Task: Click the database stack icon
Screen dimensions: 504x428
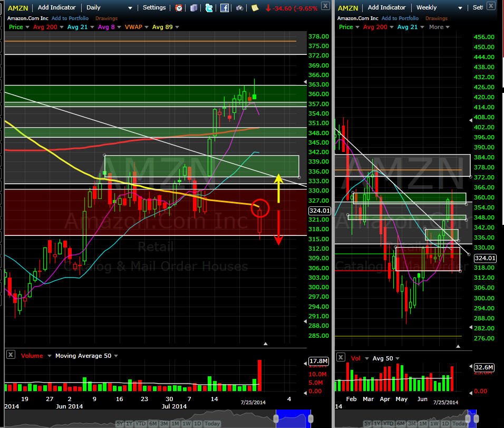Action: (193, 8)
